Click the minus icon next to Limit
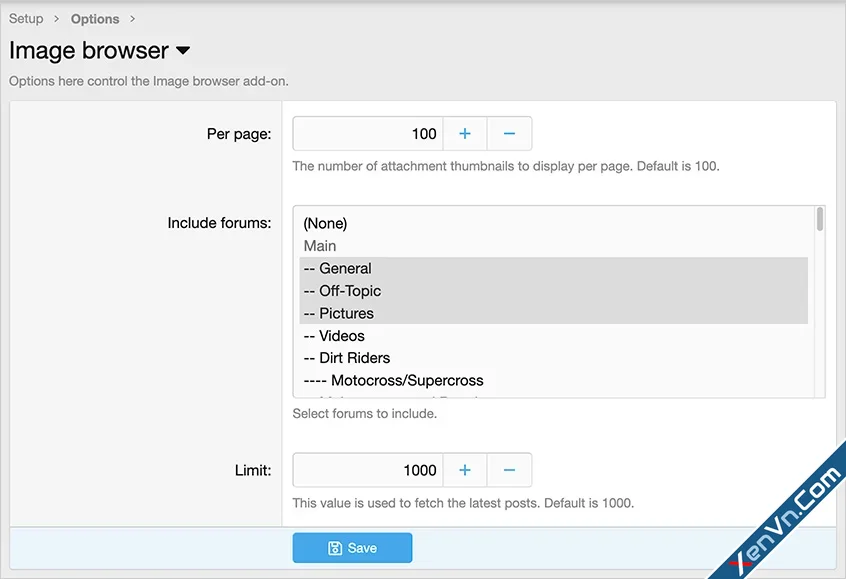846x579 pixels. (x=509, y=470)
